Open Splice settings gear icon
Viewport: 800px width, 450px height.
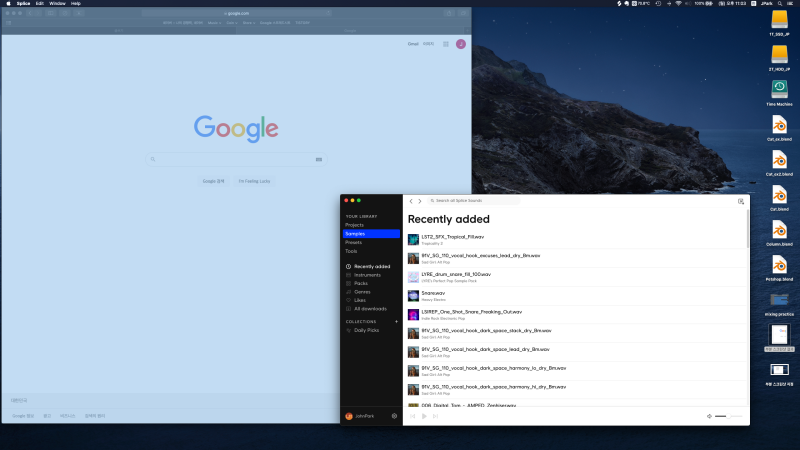click(x=394, y=416)
